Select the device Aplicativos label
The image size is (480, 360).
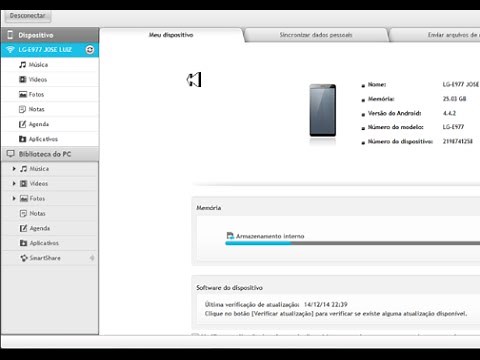point(43,139)
